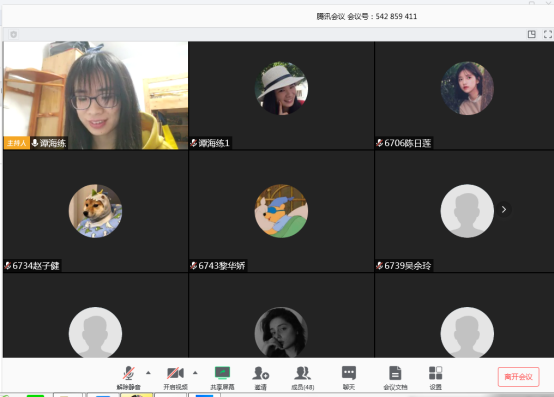Expand video options arrow beside camera
554x397 pixels.
click(x=195, y=373)
